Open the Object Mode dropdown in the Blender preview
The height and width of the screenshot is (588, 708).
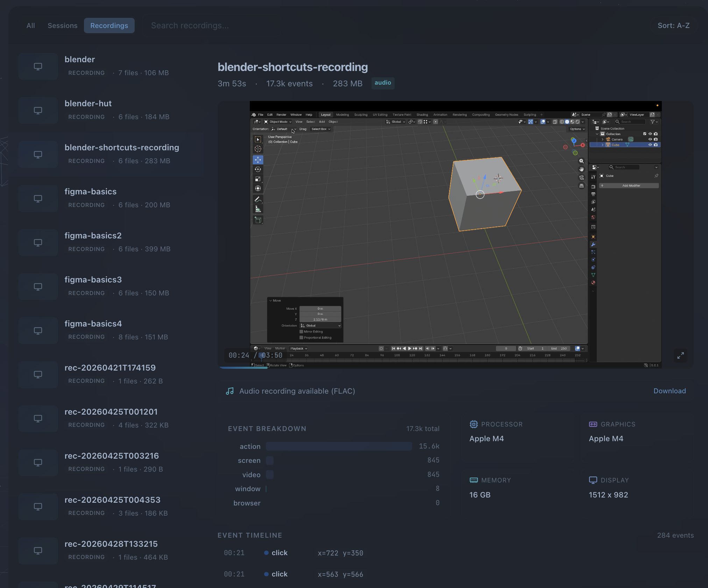pos(278,122)
